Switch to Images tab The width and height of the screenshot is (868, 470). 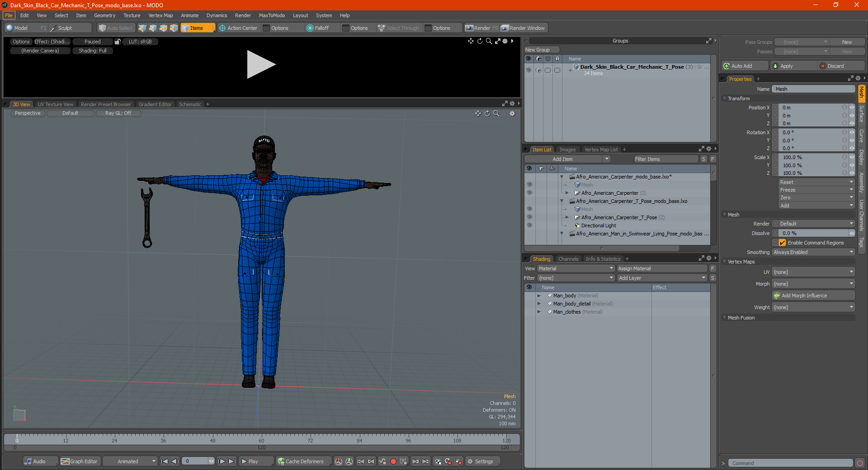[x=567, y=150]
